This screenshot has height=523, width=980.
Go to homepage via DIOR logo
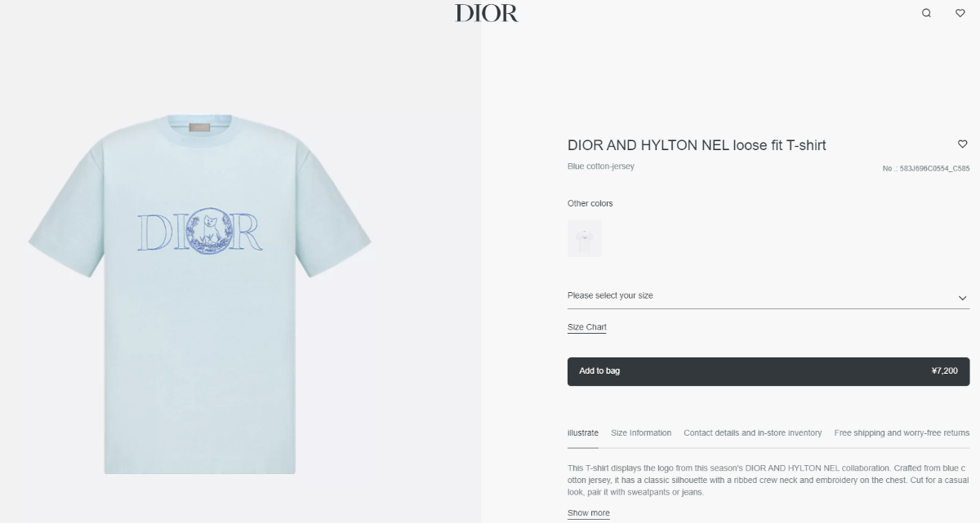487,13
